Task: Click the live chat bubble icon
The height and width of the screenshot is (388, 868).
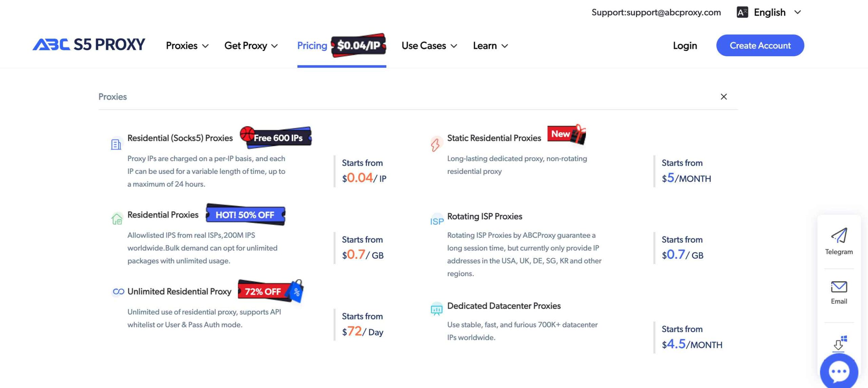Action: pyautogui.click(x=839, y=370)
